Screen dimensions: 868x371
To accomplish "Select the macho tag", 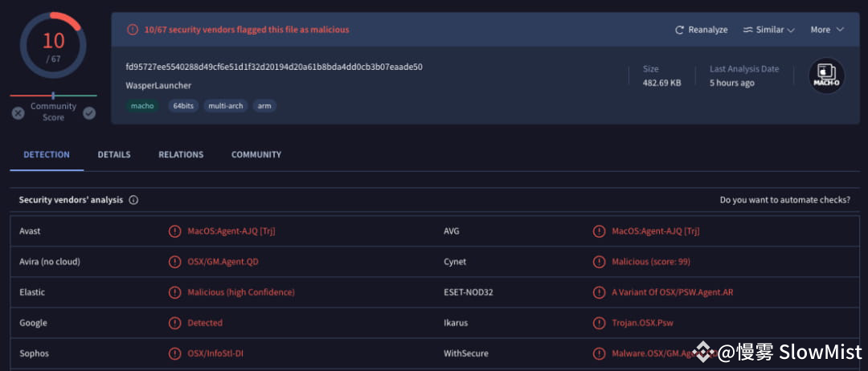I will coord(142,106).
